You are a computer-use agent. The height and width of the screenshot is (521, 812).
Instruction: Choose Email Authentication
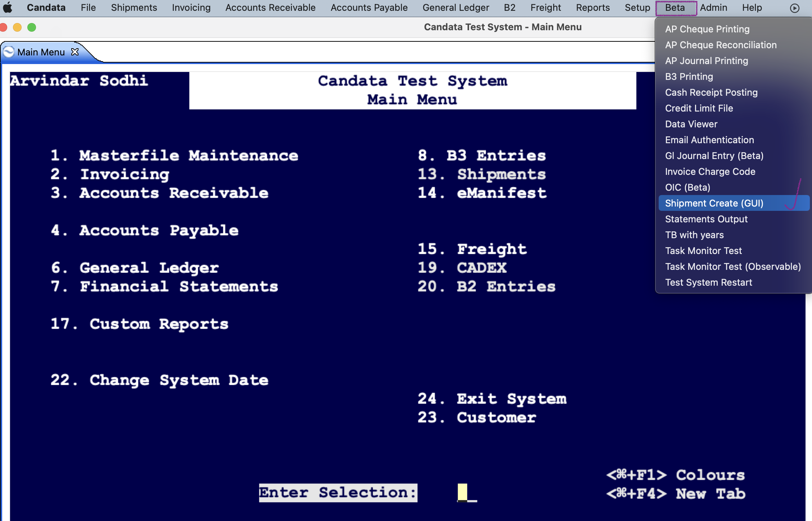point(734,140)
